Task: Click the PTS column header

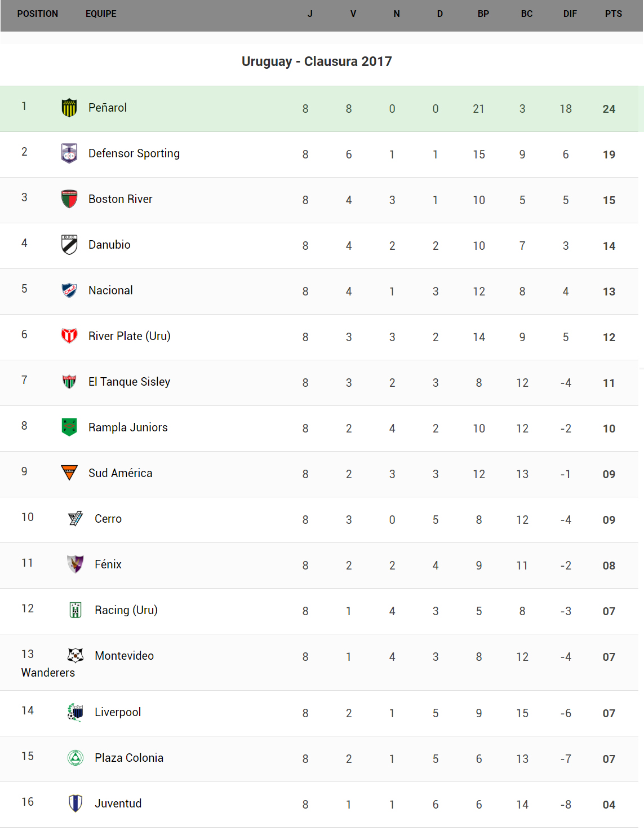Action: click(614, 14)
